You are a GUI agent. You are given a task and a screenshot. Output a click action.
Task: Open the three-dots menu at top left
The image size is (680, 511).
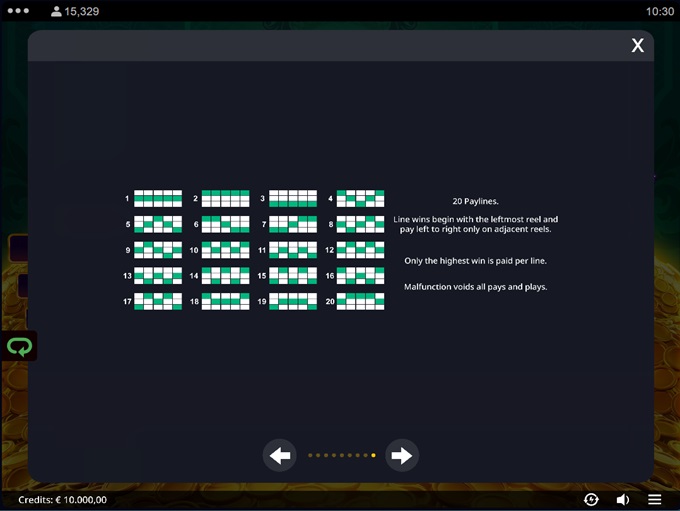coord(18,11)
